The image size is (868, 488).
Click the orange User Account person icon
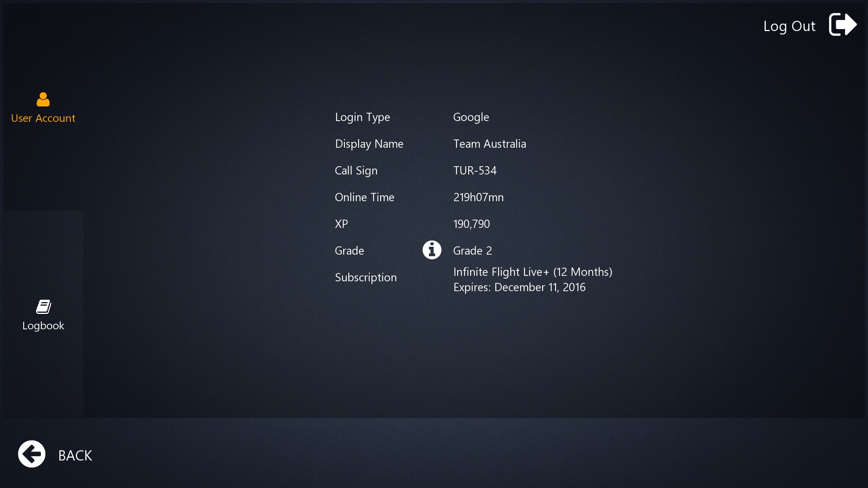point(43,99)
